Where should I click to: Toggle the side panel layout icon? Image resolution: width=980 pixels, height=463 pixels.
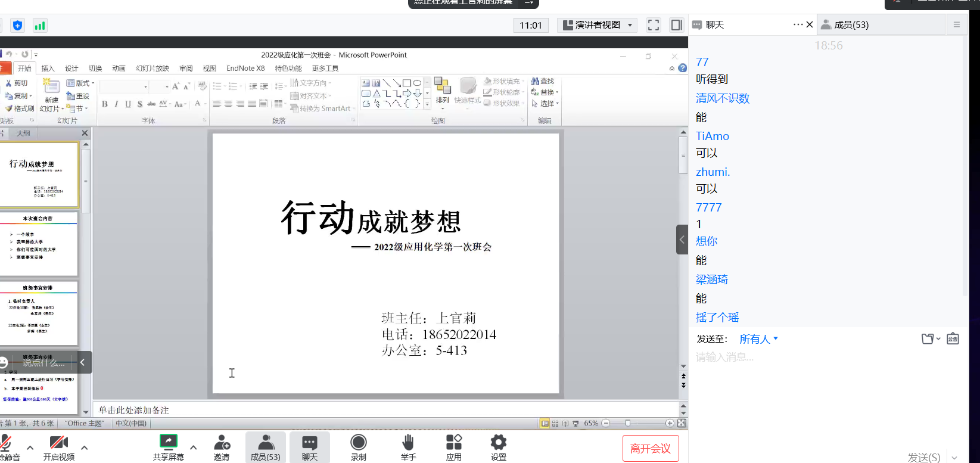tap(676, 25)
